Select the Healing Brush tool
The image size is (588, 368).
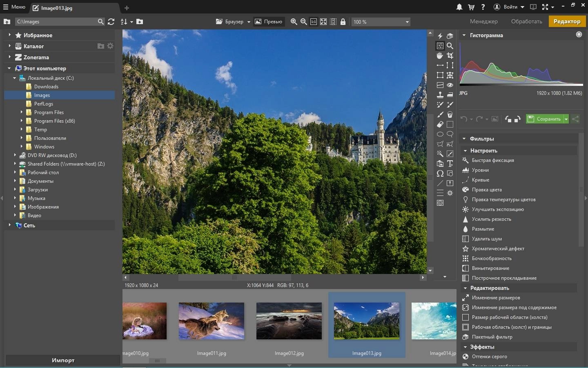[440, 105]
